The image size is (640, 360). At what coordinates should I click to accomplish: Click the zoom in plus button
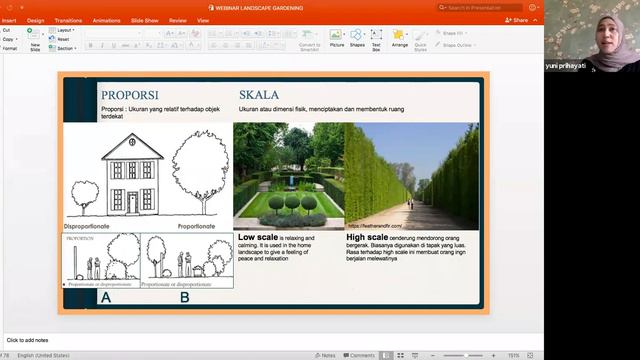tap(493, 356)
